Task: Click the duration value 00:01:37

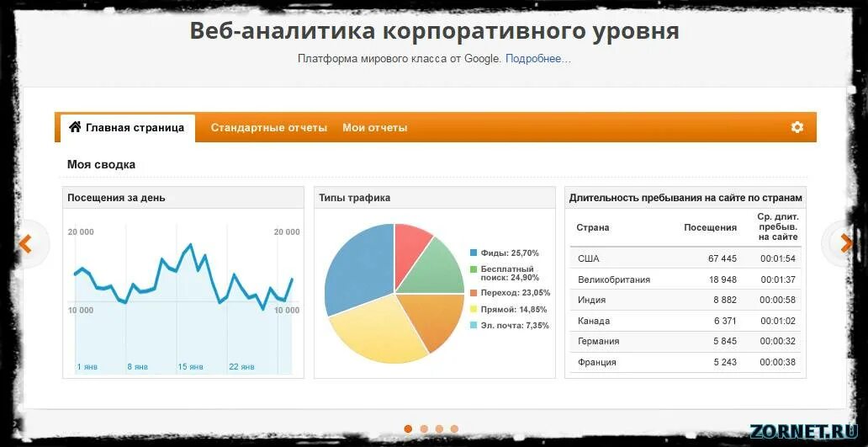Action: click(778, 279)
